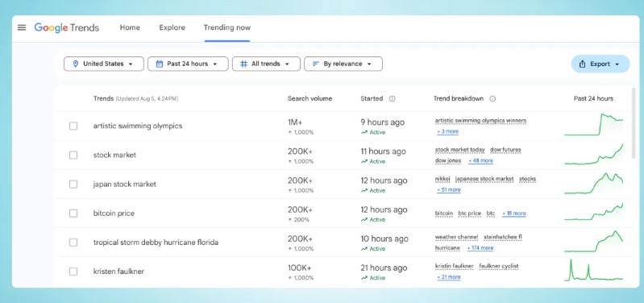Click the 'kristin faulkner' related query
Image resolution: width=644 pixels, height=303 pixels.
coord(455,267)
